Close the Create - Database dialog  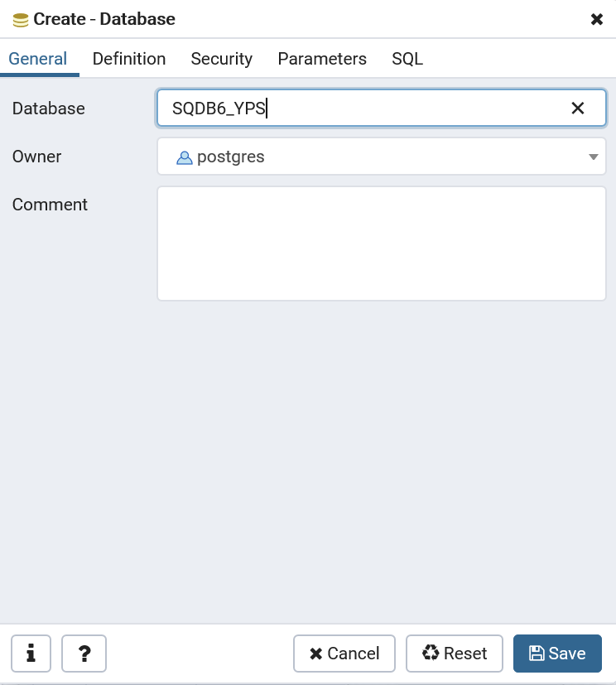tap(596, 19)
